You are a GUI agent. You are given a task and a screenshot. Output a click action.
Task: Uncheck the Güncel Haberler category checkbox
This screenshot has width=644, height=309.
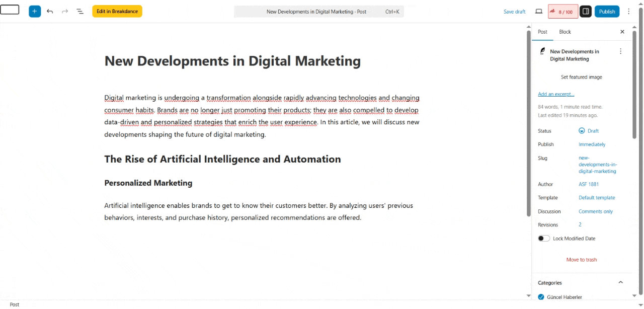pos(541,297)
